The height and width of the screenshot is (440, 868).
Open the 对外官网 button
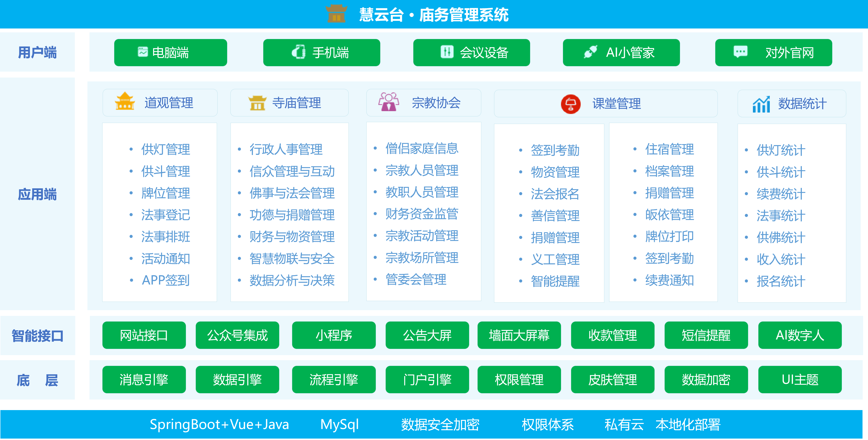pyautogui.click(x=773, y=52)
